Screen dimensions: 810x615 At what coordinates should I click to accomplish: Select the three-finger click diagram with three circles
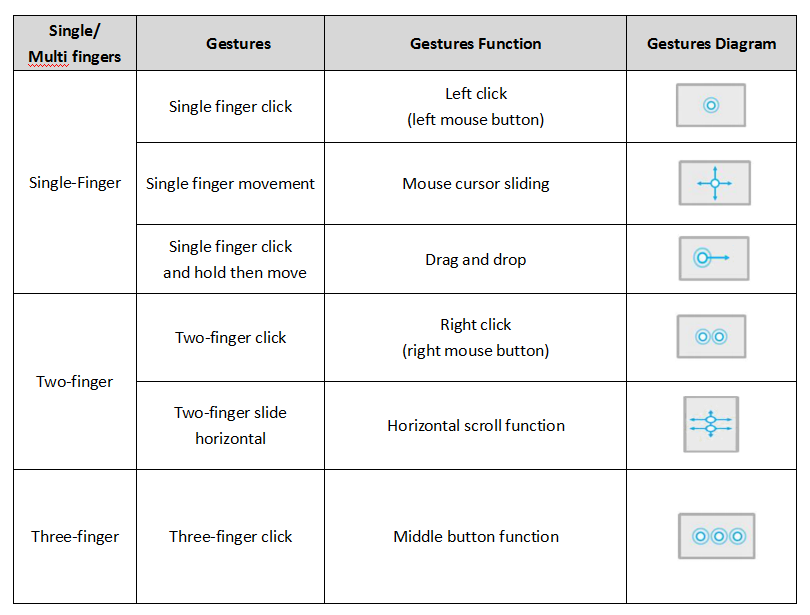tap(716, 536)
